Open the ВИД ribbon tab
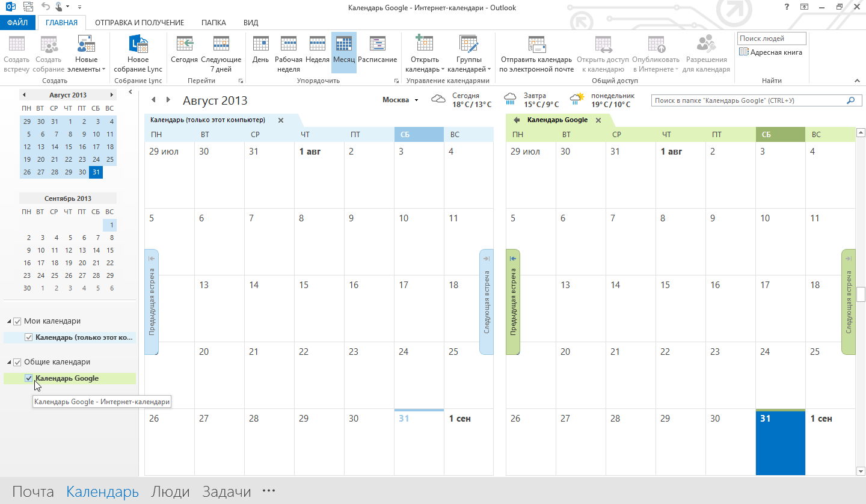The width and height of the screenshot is (866, 504). (x=251, y=23)
